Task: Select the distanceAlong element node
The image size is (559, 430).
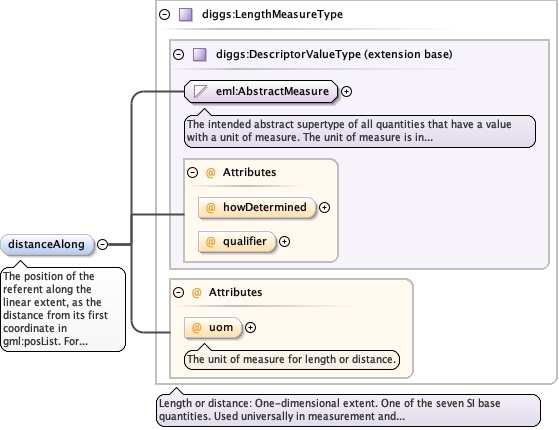Action: coord(47,245)
